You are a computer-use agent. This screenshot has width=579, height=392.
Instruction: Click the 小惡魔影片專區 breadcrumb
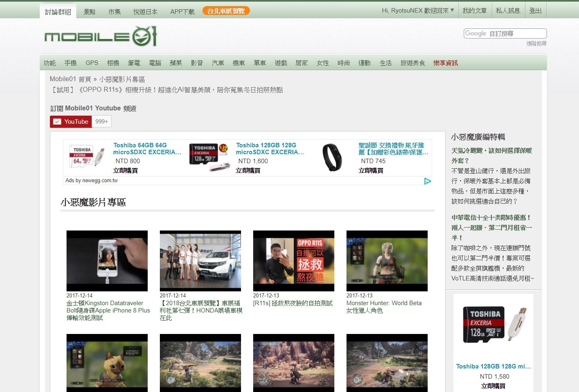122,79
